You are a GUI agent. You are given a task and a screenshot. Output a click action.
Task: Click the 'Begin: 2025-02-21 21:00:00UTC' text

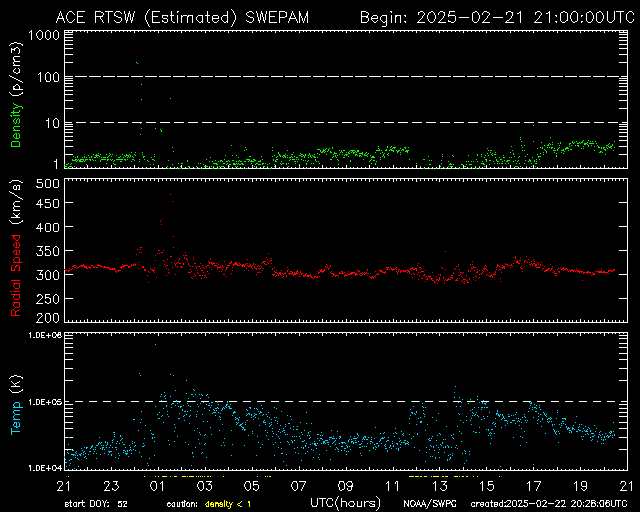[497, 18]
